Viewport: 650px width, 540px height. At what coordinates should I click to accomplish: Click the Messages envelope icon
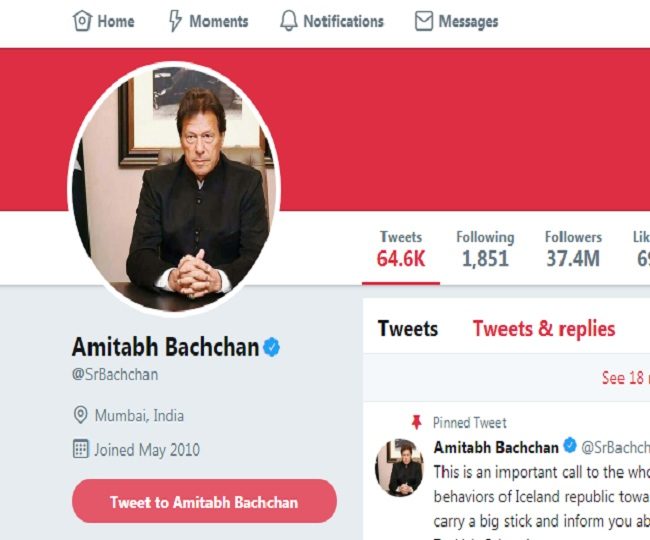(x=423, y=21)
